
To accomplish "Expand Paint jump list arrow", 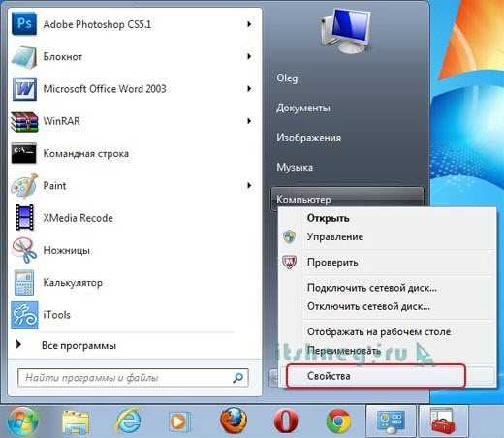I will tap(249, 186).
